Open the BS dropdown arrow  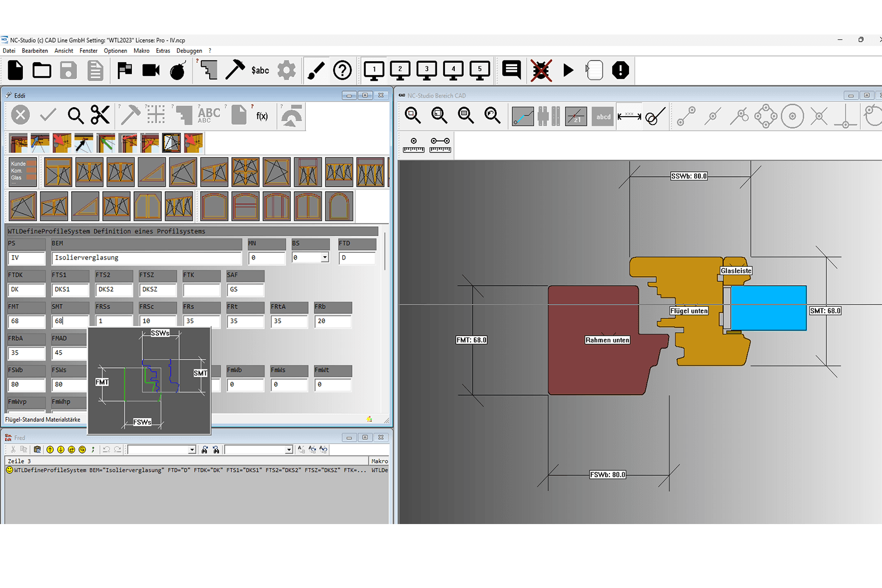(324, 258)
